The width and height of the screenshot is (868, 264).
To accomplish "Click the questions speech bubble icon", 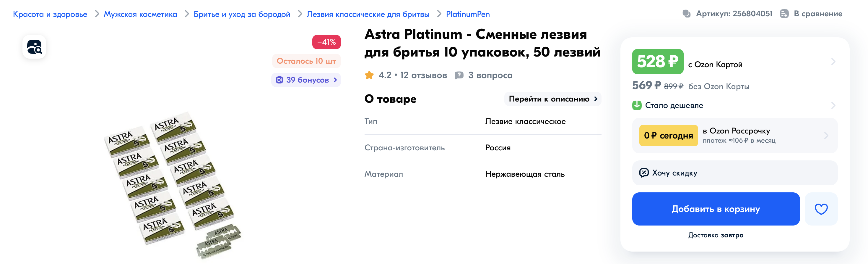I will point(459,75).
